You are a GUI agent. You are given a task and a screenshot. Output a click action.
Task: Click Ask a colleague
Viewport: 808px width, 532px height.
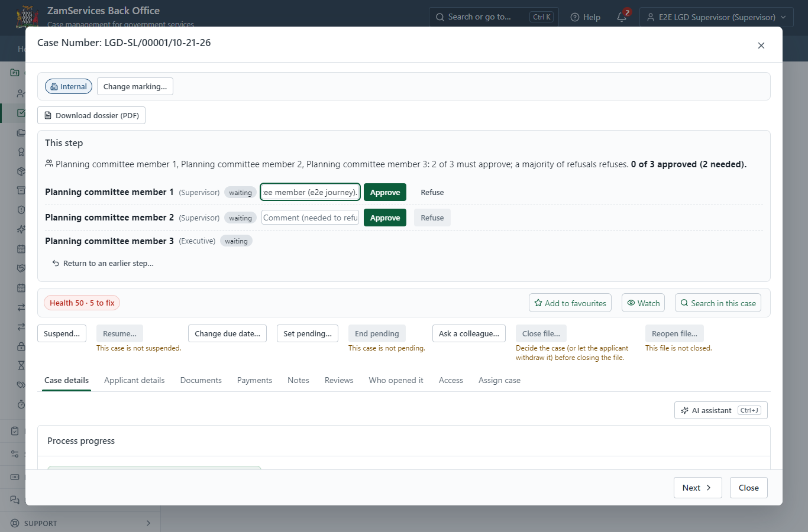click(x=469, y=333)
